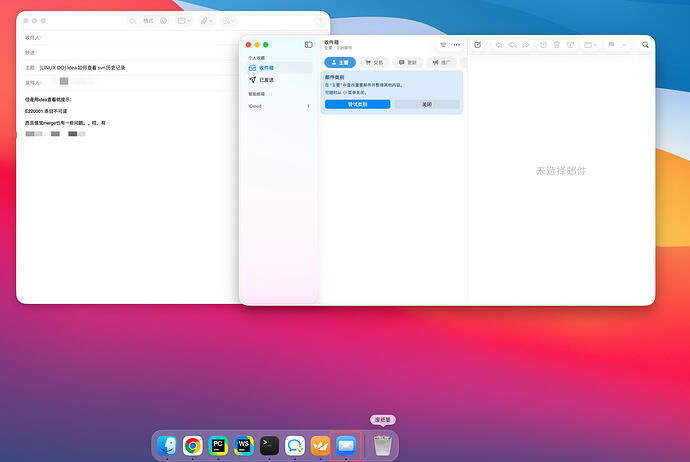This screenshot has width=690, height=462.
Task: Switch to the 主要 primary category tab
Action: [x=340, y=62]
